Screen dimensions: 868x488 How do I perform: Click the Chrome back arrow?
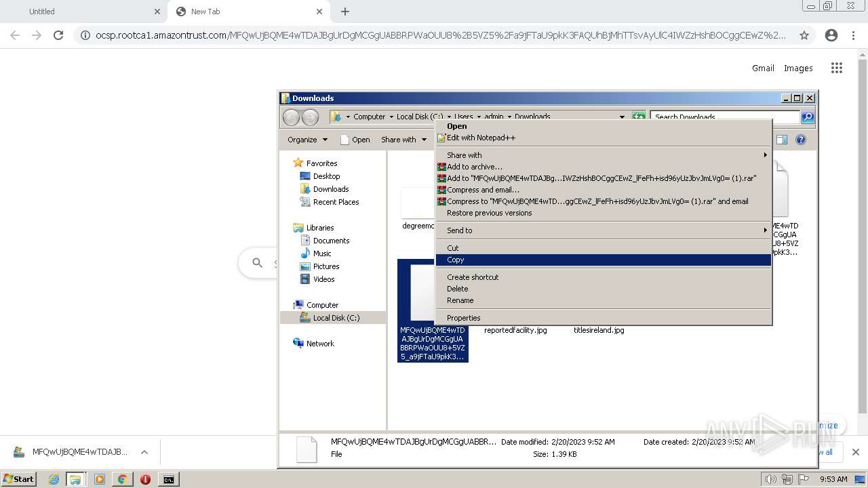click(15, 35)
